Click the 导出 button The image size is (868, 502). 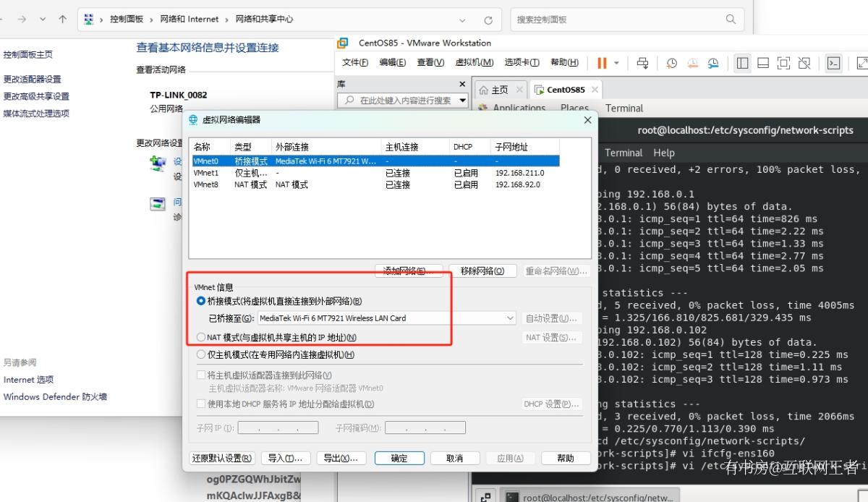(x=340, y=458)
